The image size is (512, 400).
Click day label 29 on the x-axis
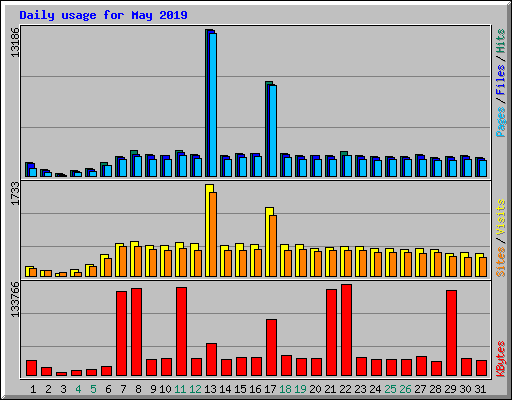[450, 389]
